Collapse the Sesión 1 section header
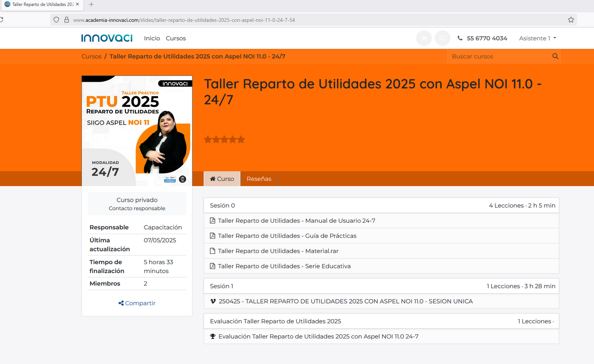This screenshot has height=364, width=594. point(381,286)
